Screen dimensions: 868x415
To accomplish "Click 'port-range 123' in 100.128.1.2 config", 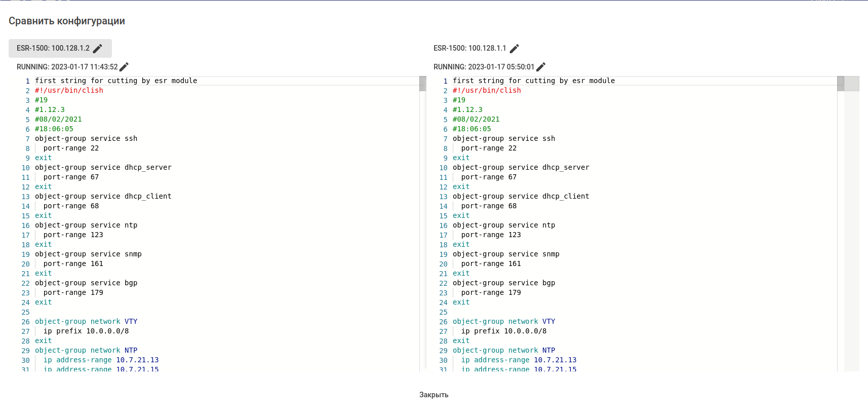I will click(x=73, y=235).
